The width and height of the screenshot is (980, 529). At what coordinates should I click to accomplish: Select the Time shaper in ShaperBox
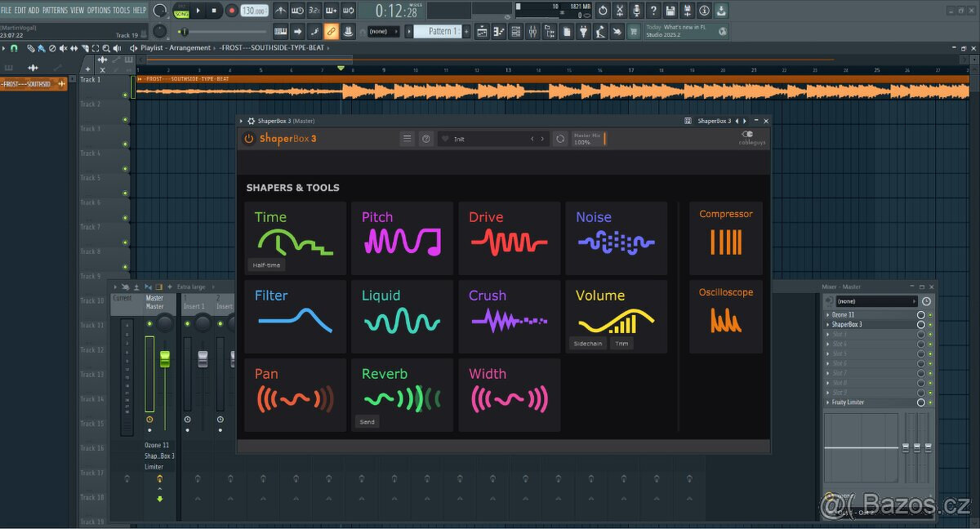(294, 237)
